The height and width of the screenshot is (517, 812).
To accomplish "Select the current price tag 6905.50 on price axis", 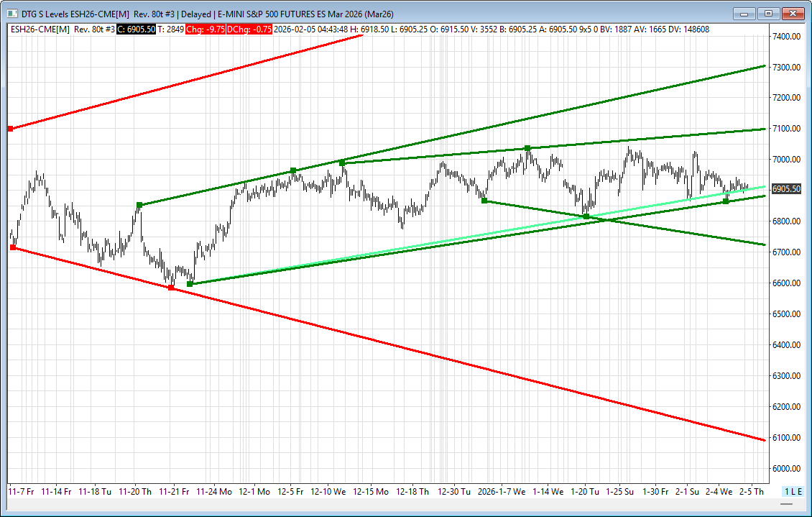I will (x=786, y=189).
